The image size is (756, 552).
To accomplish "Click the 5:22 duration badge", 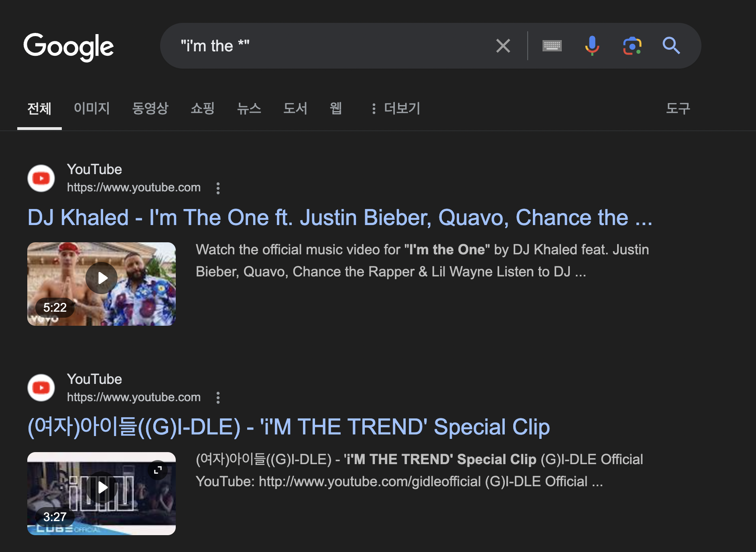I will 55,308.
